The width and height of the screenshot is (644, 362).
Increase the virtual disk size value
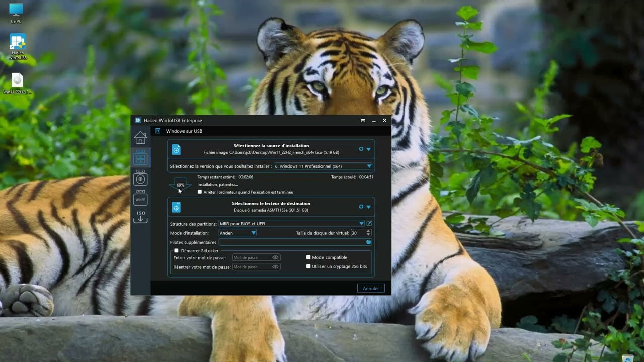pyautogui.click(x=369, y=231)
